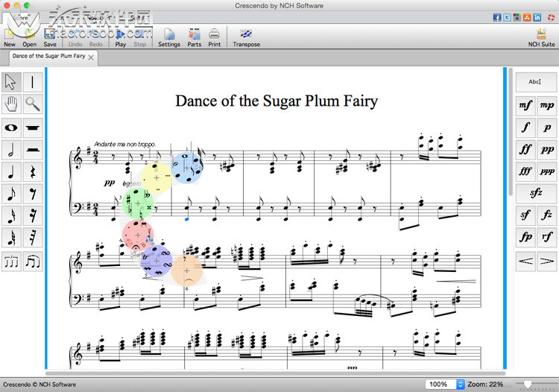Open the Parts tool
Viewport: 559px width, 392px height.
point(195,38)
